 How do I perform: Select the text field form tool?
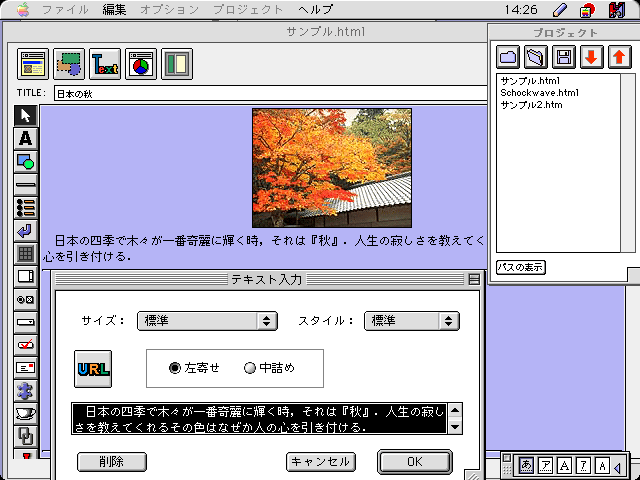point(26,368)
